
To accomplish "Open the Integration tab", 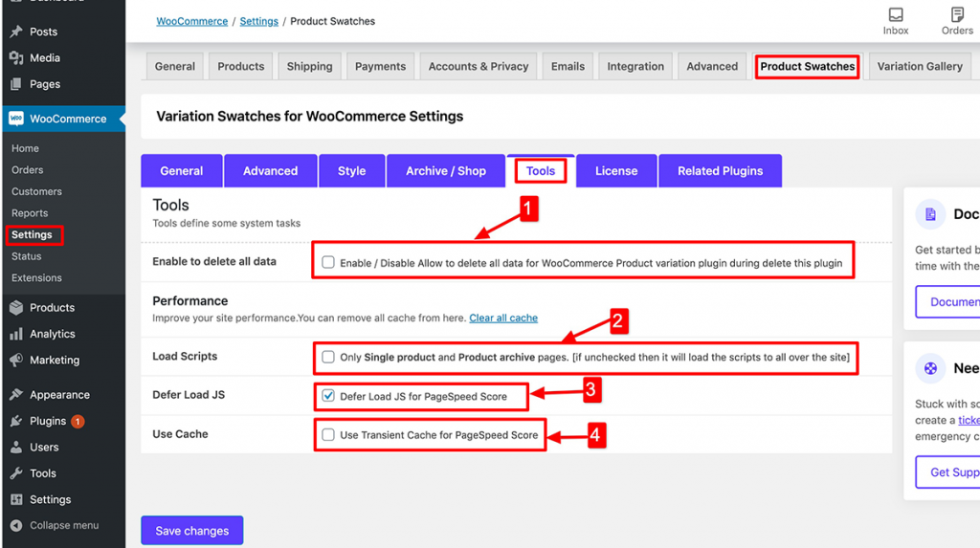I will click(x=635, y=66).
